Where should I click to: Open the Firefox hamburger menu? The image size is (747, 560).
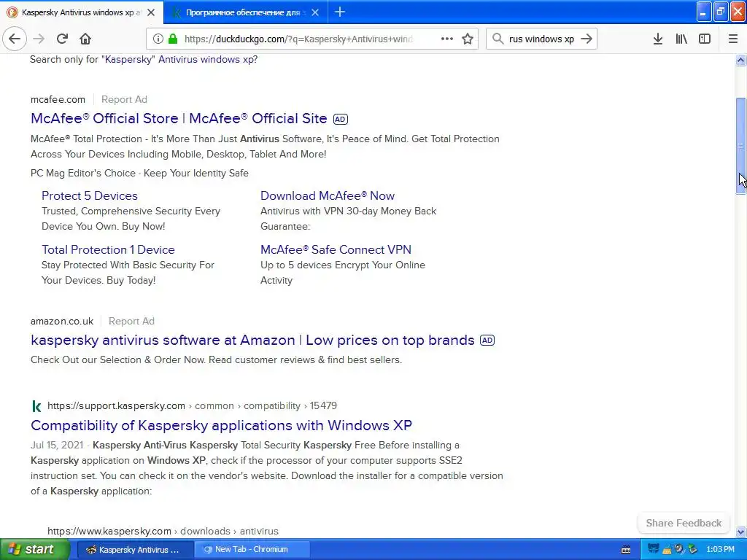(x=733, y=39)
